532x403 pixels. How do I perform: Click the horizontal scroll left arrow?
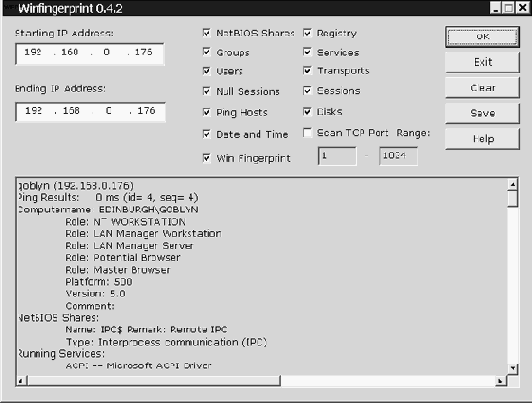click(21, 381)
